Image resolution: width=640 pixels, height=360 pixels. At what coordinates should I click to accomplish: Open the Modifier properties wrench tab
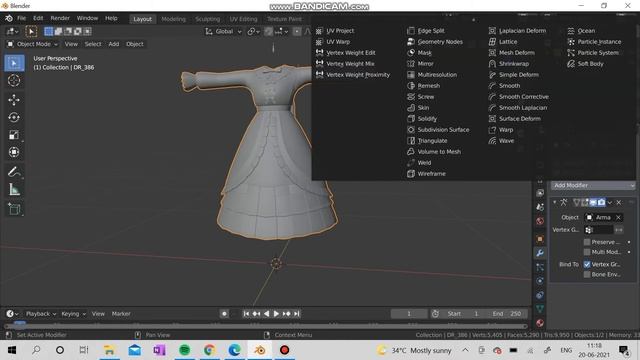point(540,253)
